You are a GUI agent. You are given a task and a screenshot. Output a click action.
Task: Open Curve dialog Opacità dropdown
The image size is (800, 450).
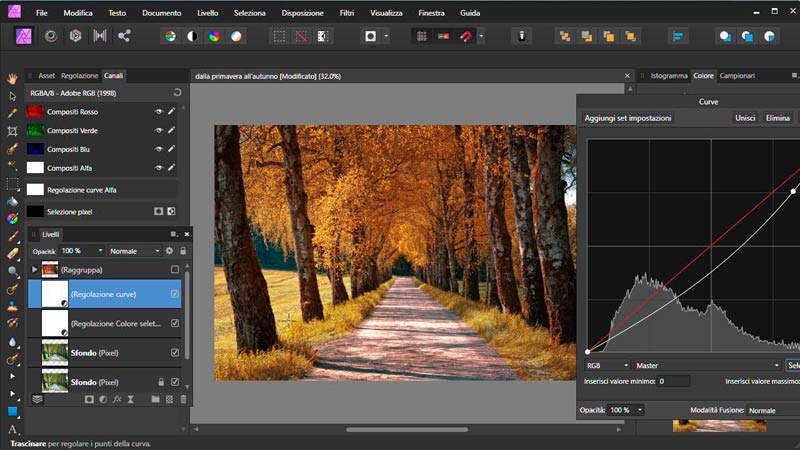point(626,410)
